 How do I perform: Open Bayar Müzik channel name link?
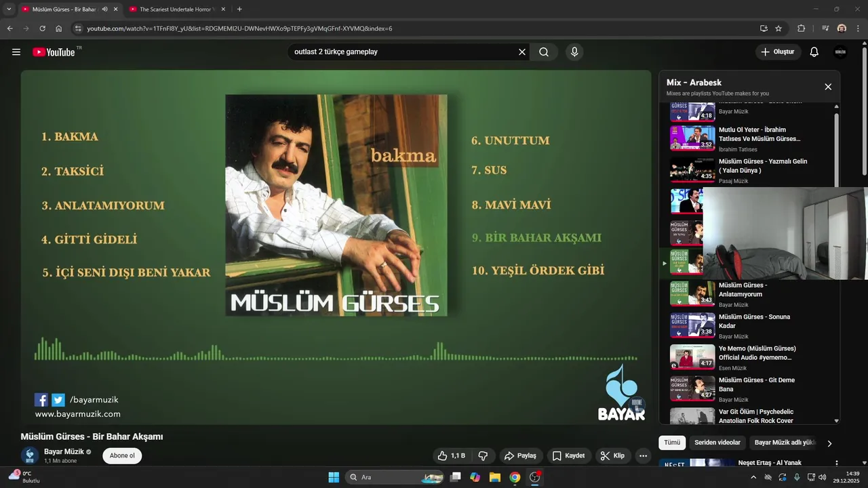coord(64,452)
